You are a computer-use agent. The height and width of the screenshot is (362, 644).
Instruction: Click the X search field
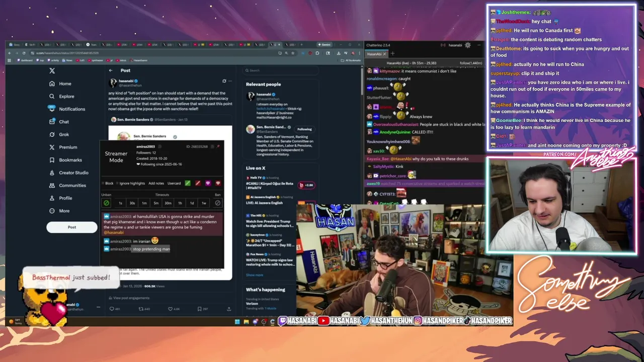point(280,70)
